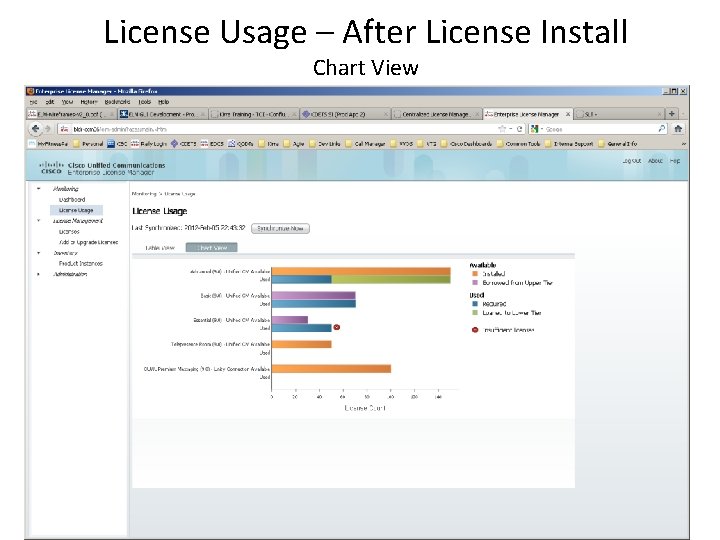This screenshot has width=720, height=540.
Task: Open the Common Tools bookmarks folder
Action: pos(519,144)
